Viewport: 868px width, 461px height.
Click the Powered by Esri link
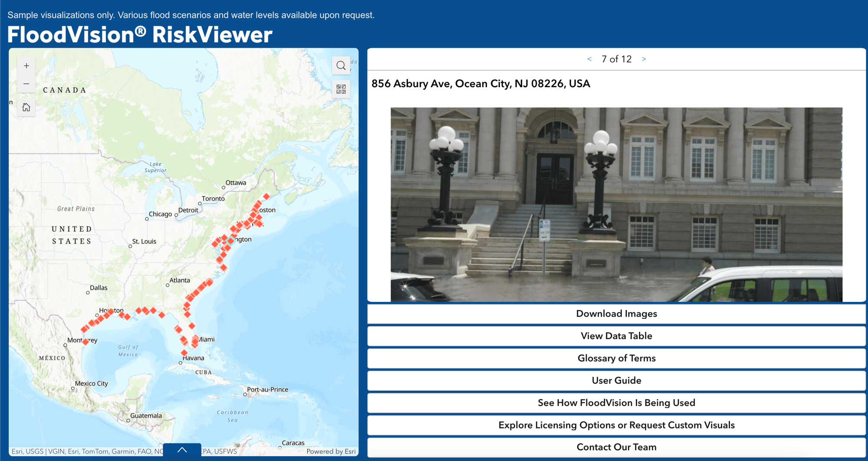pyautogui.click(x=331, y=451)
